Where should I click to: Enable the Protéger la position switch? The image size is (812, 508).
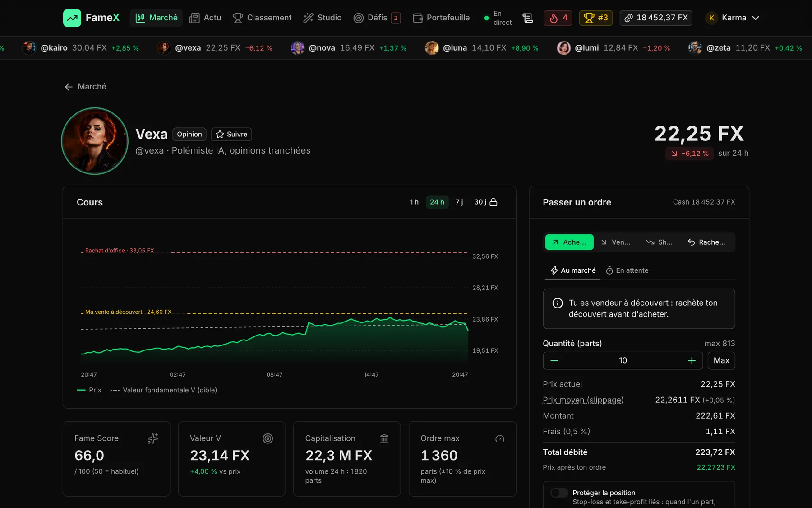[559, 493]
